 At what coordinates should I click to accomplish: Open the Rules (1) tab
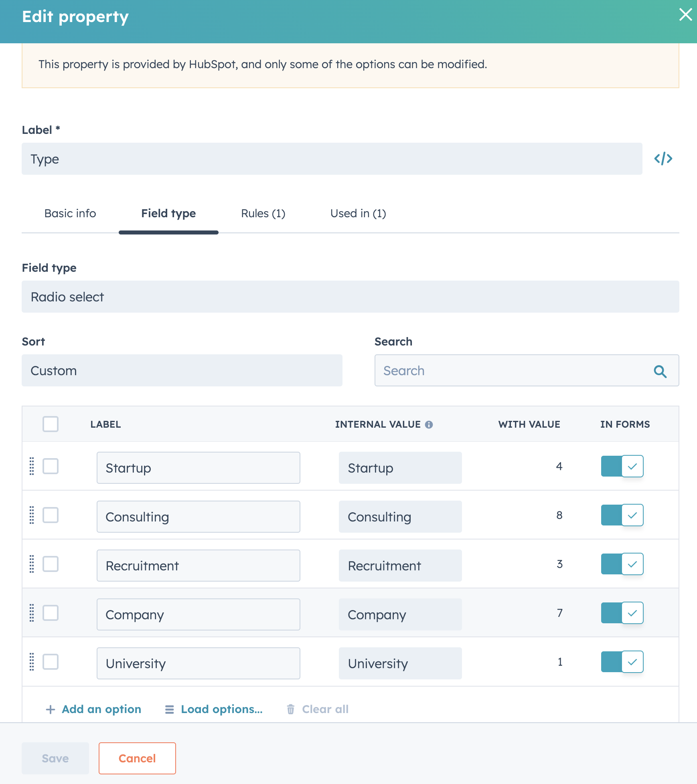(263, 213)
